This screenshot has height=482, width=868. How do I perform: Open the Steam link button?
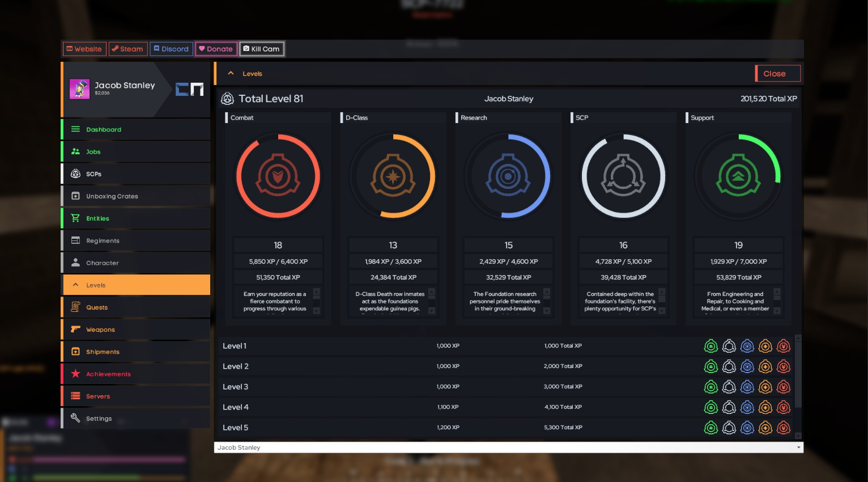(128, 49)
